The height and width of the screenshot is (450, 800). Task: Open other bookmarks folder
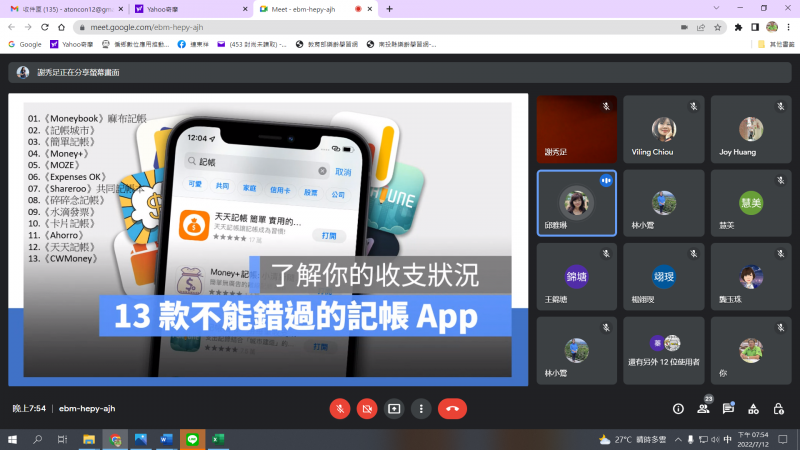tap(776, 44)
